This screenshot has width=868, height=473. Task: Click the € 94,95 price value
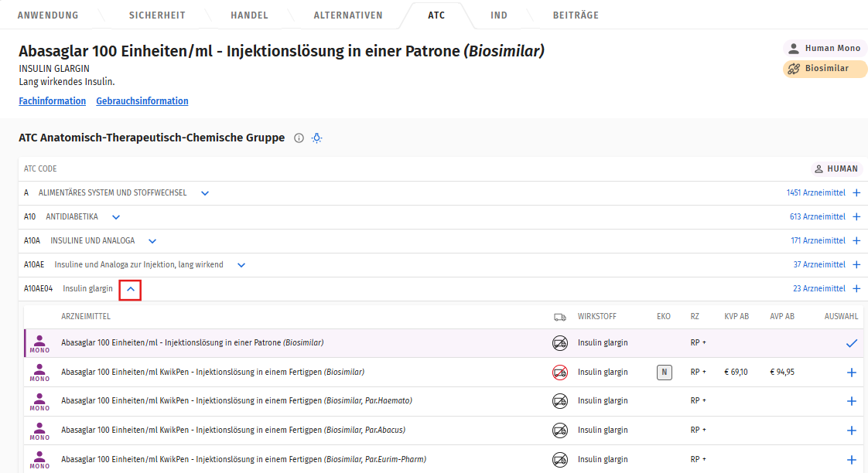[781, 372]
